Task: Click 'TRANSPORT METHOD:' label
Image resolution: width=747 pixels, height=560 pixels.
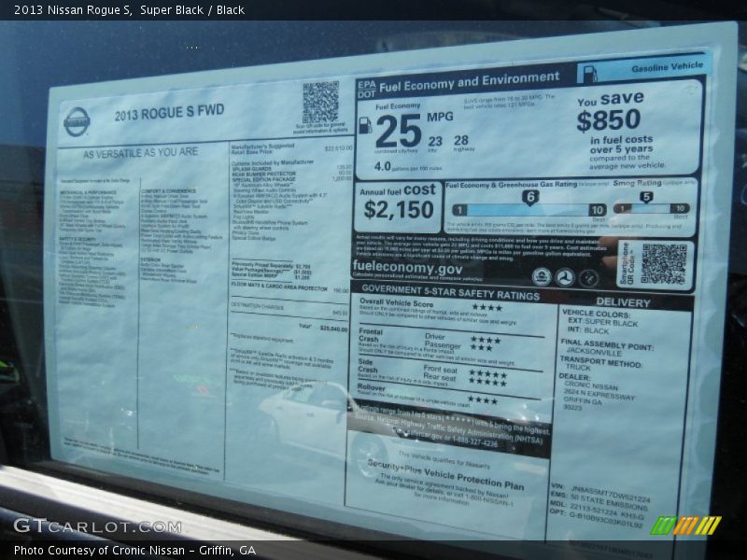Action: [600, 361]
